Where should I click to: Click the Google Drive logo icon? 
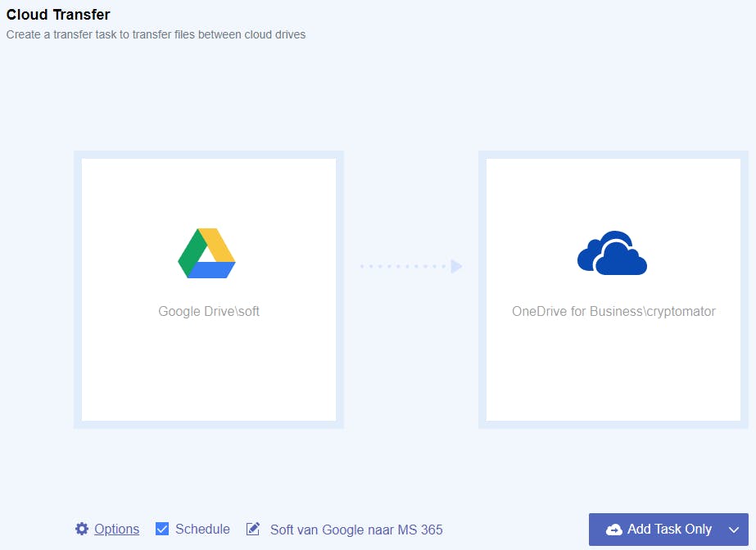pos(206,253)
